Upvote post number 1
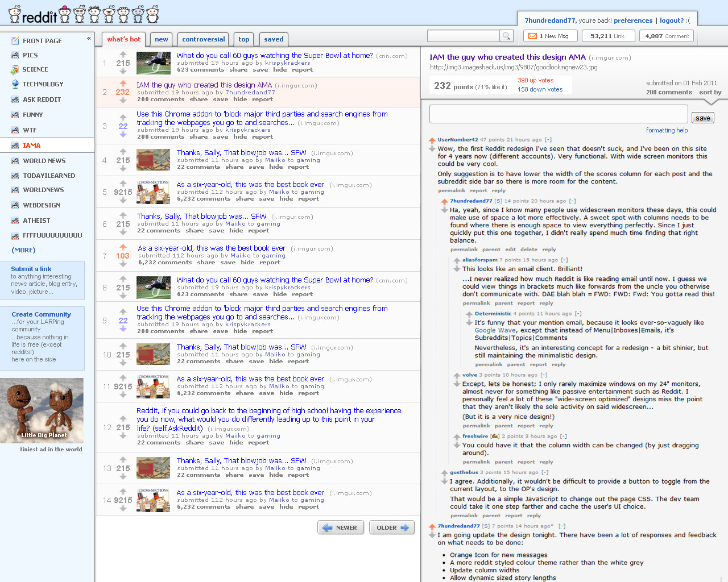 point(123,55)
